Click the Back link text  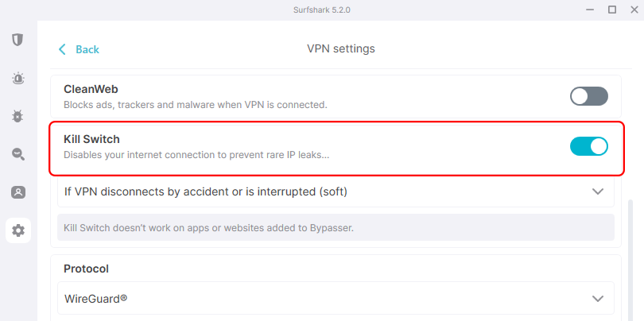87,49
